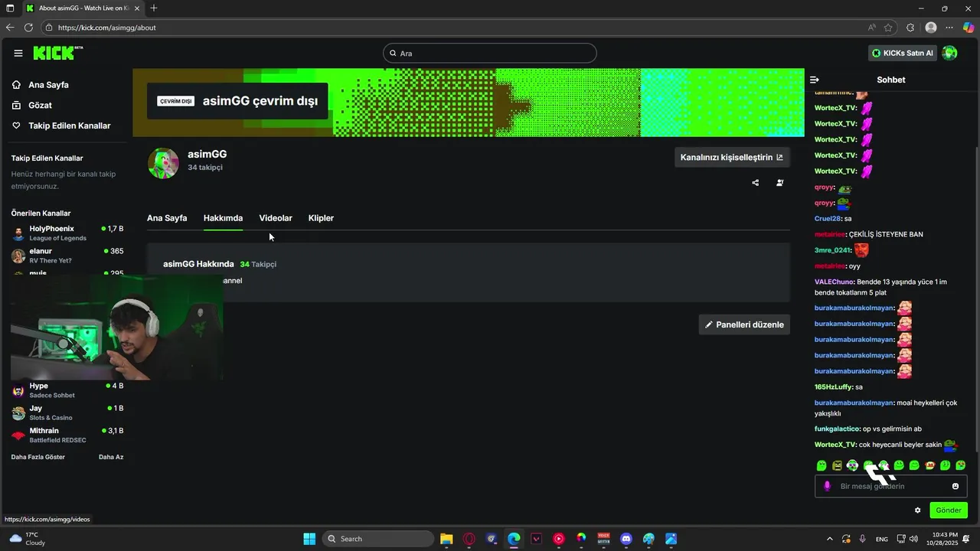This screenshot has height=551, width=980.
Task: Open browser Extensions icon
Action: click(910, 28)
